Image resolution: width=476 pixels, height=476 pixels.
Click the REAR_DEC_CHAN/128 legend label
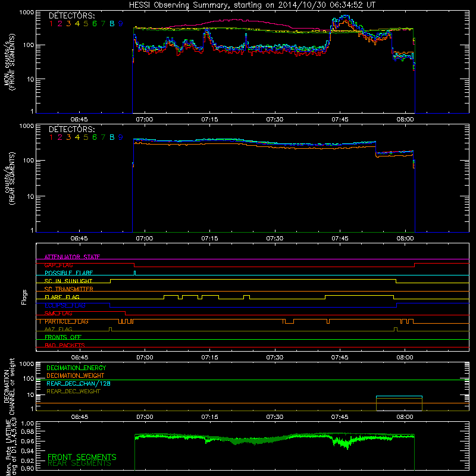click(x=79, y=383)
